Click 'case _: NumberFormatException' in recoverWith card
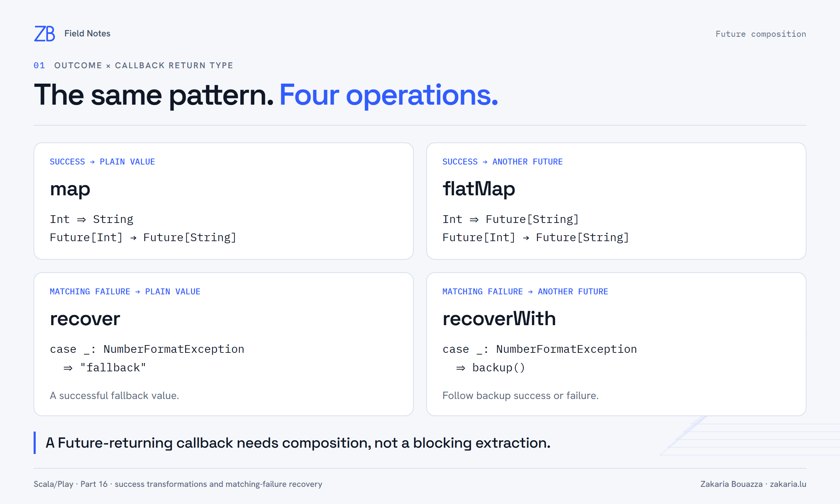 click(540, 349)
